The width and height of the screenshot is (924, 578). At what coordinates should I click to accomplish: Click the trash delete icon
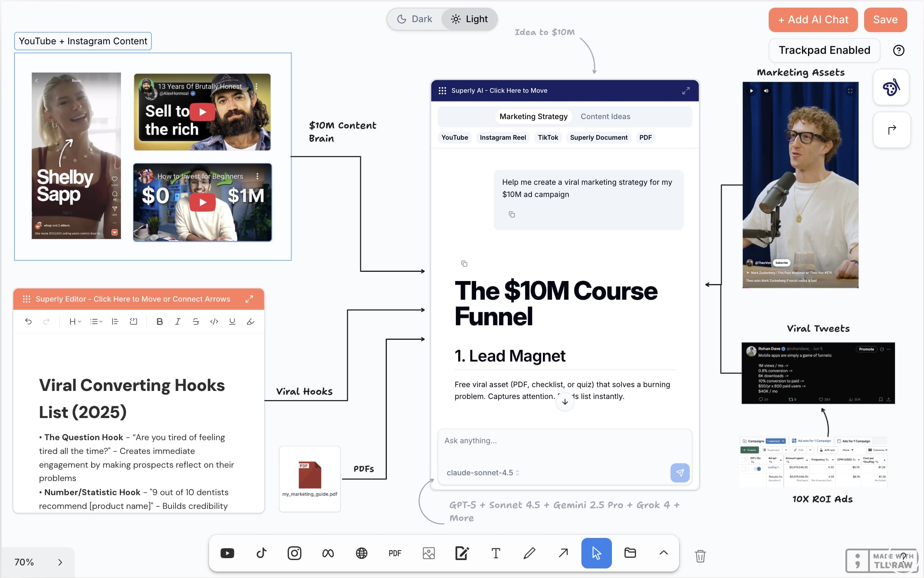coord(700,556)
